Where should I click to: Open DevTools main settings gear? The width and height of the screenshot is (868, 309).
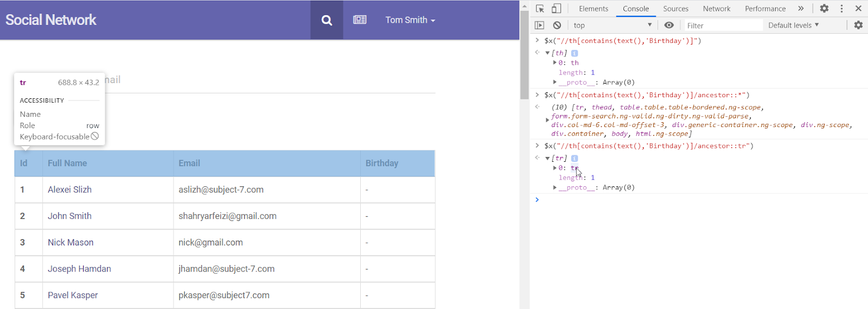[x=824, y=9]
